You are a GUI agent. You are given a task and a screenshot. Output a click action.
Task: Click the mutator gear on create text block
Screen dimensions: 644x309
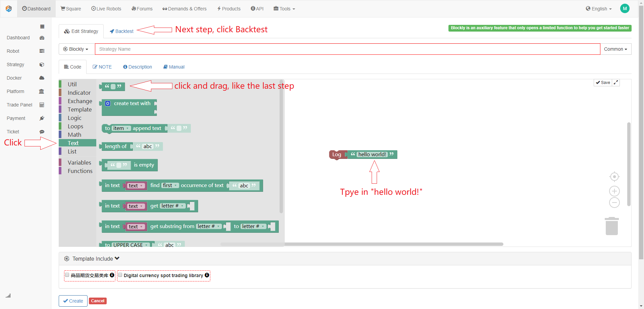point(108,103)
